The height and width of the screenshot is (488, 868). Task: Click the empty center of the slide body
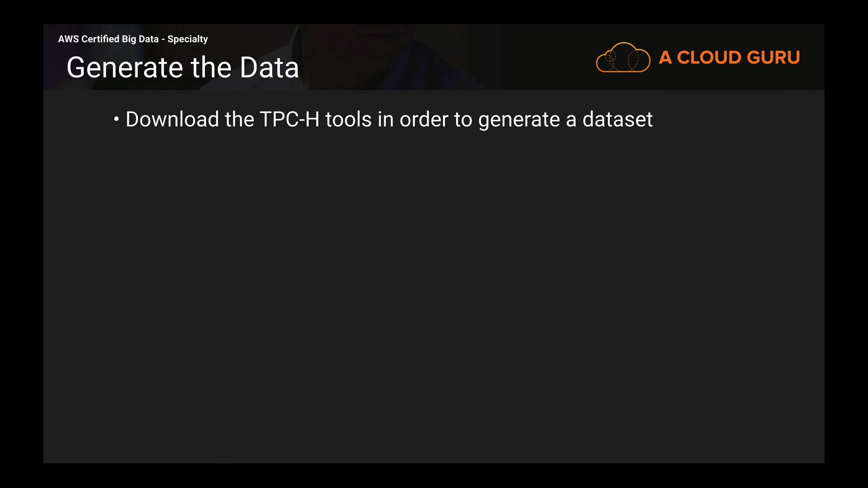tap(434, 280)
